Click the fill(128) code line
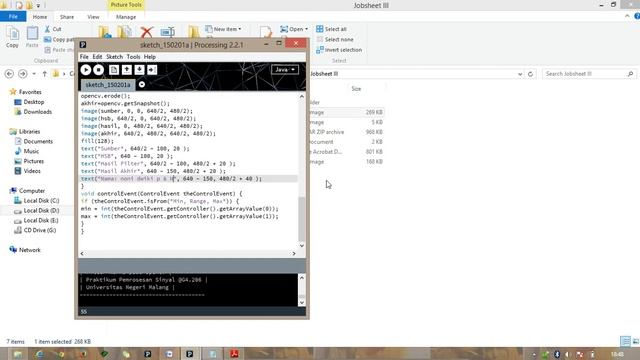The image size is (640, 360). (97, 141)
